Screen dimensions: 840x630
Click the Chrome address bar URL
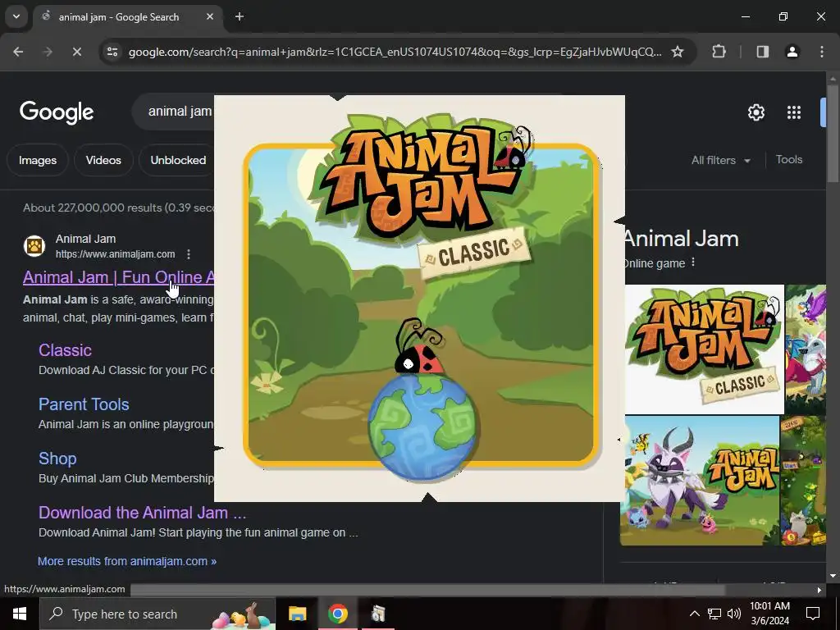coord(395,52)
